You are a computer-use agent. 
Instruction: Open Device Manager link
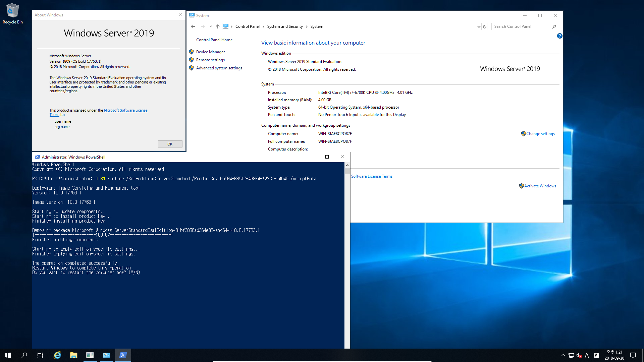coord(210,52)
